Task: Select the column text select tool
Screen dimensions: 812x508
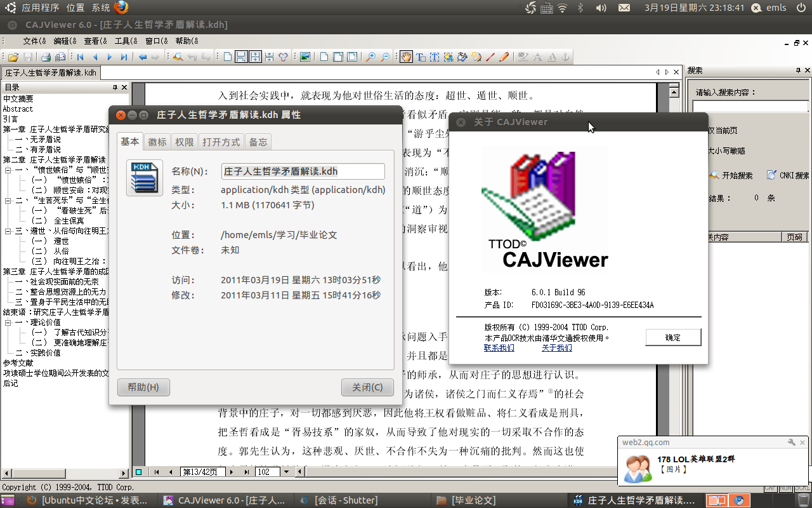Action: (x=435, y=57)
